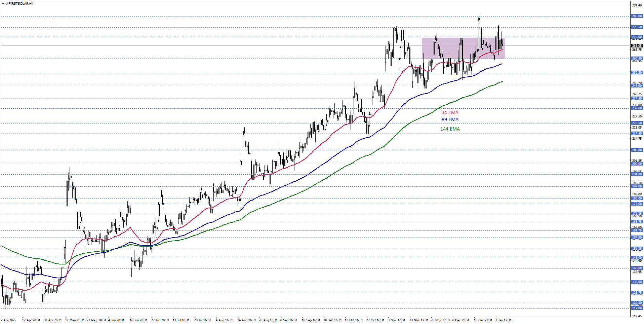Select the 208.00 horizontal level label
This screenshot has height=324, width=644.
[637, 150]
